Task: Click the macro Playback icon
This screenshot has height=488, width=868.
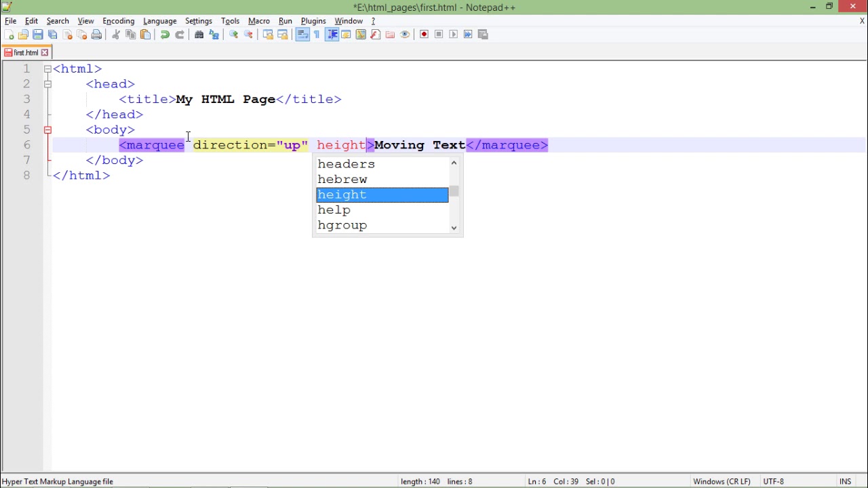Action: tap(453, 35)
